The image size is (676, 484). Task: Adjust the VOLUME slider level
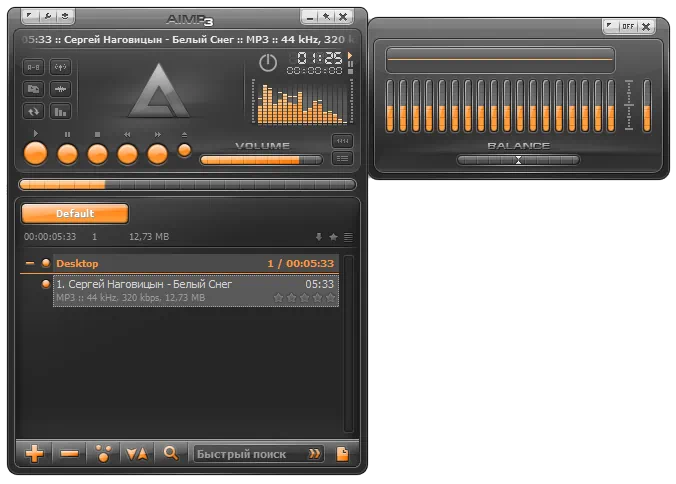[261, 160]
